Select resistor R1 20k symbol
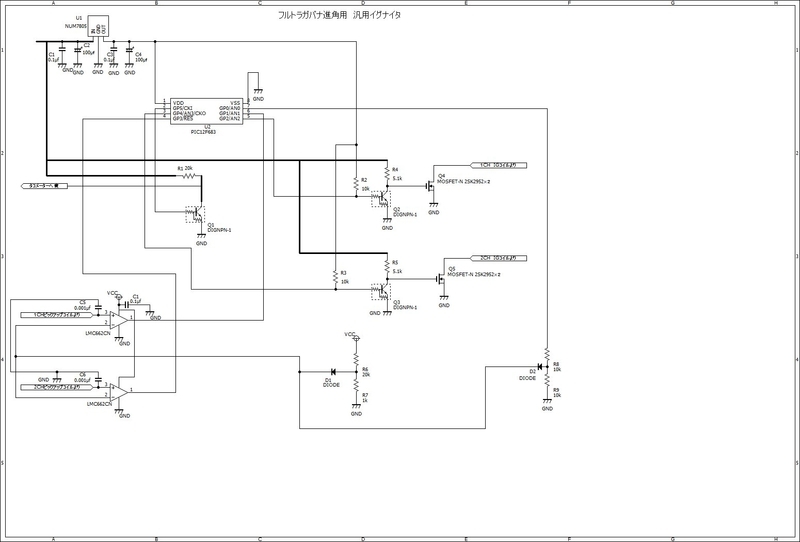The height and width of the screenshot is (542, 800). tap(188, 176)
